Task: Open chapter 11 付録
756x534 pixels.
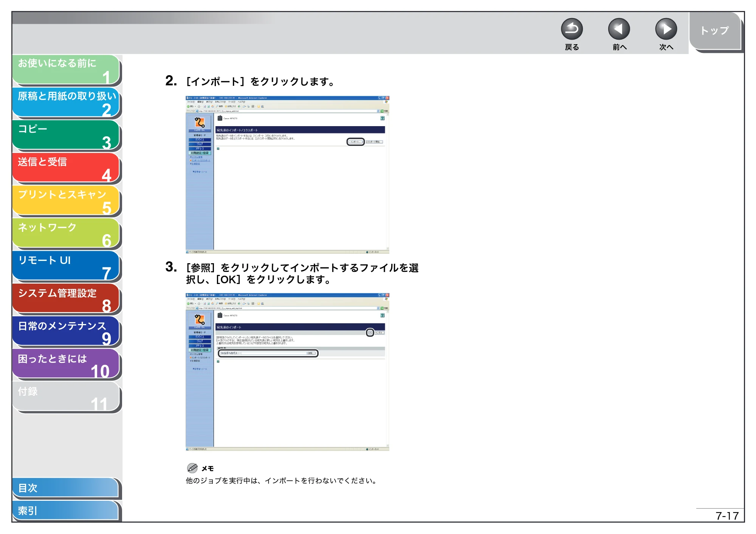Action: pyautogui.click(x=66, y=397)
